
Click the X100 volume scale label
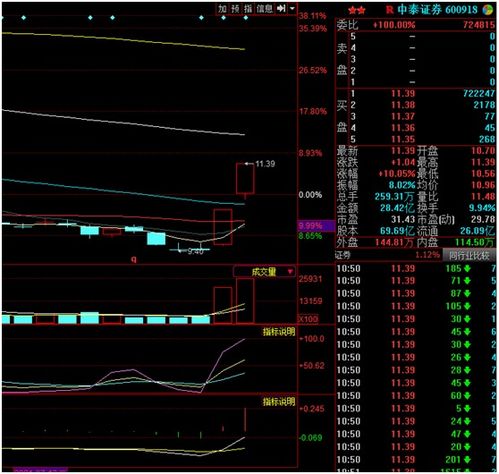[x=308, y=319]
